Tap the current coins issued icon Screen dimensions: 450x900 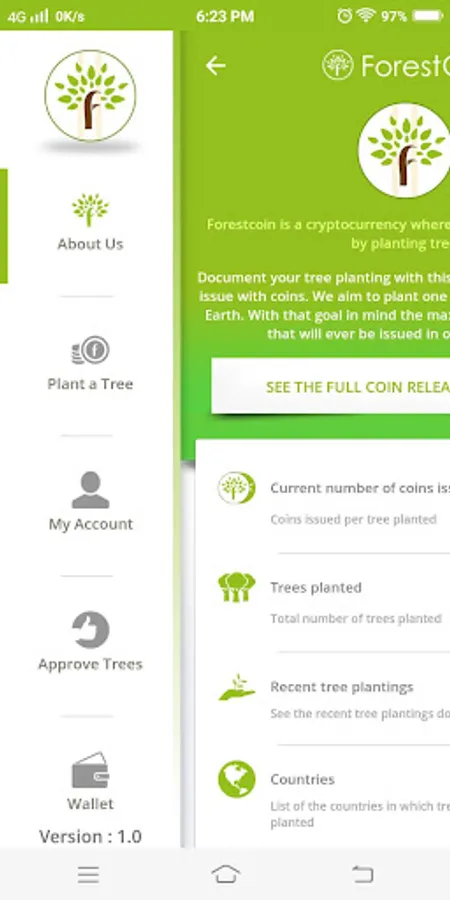[236, 488]
